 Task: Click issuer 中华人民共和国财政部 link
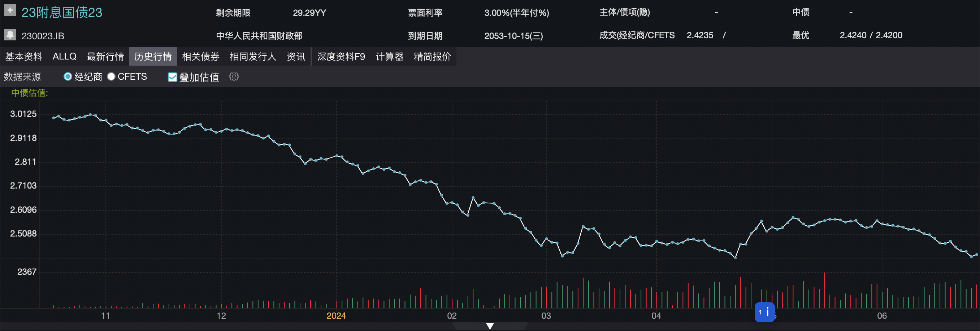(x=259, y=36)
